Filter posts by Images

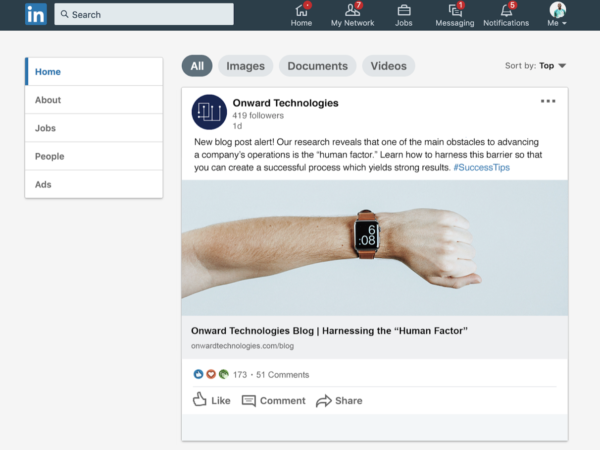click(245, 66)
